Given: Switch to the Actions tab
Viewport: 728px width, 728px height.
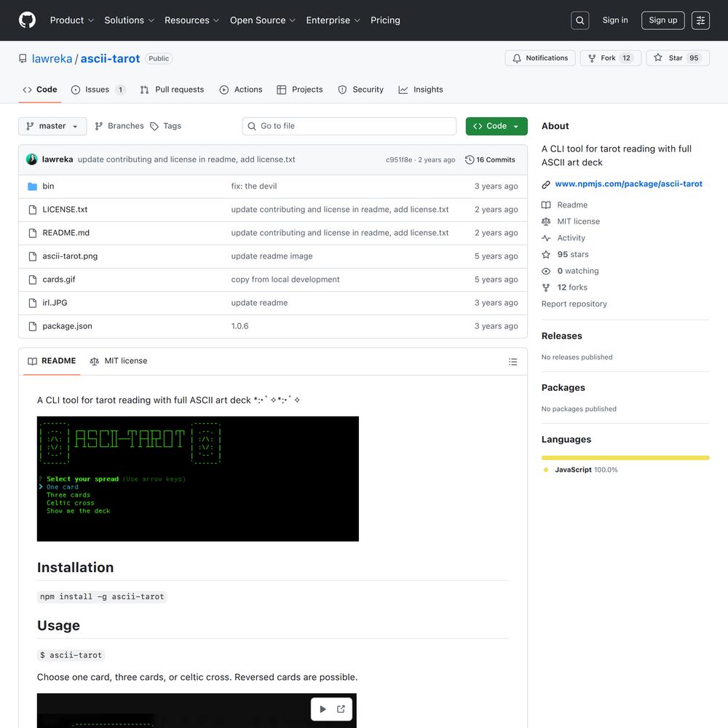Looking at the screenshot, I should pos(241,90).
